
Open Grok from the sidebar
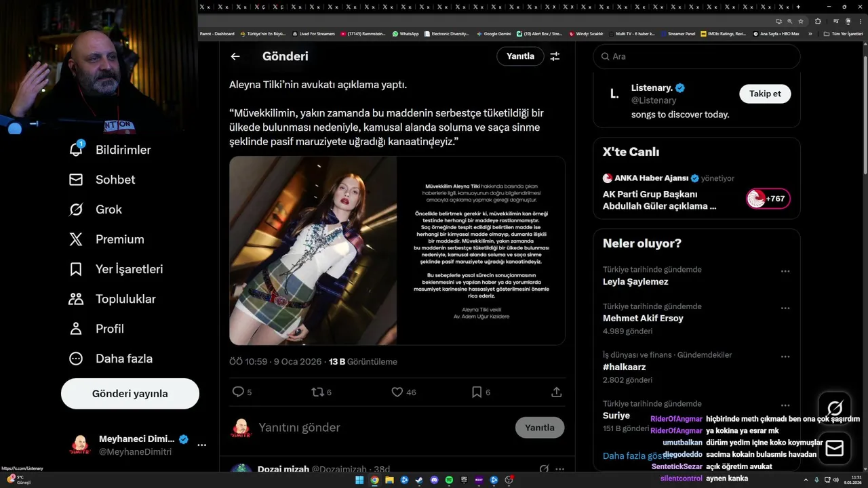coord(96,209)
